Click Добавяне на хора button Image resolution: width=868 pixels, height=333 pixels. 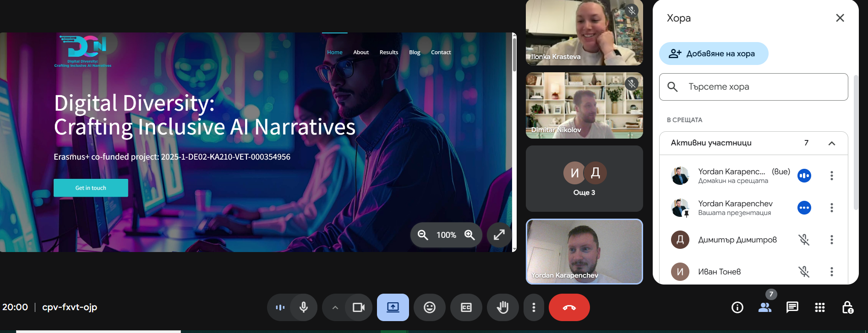(713, 54)
